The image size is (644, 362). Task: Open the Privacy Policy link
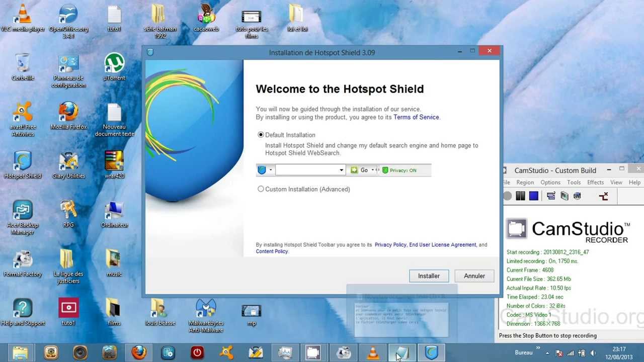click(x=390, y=245)
